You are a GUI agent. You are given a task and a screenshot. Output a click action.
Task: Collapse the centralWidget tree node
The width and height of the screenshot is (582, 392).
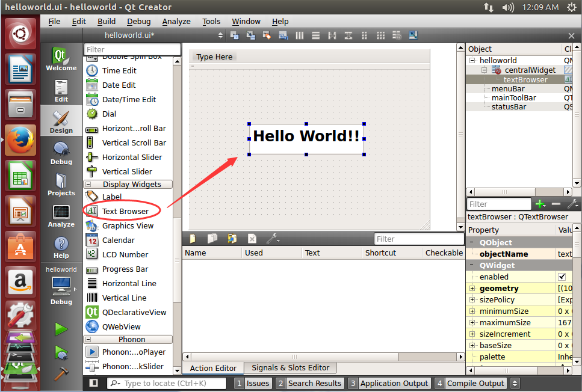pyautogui.click(x=484, y=70)
